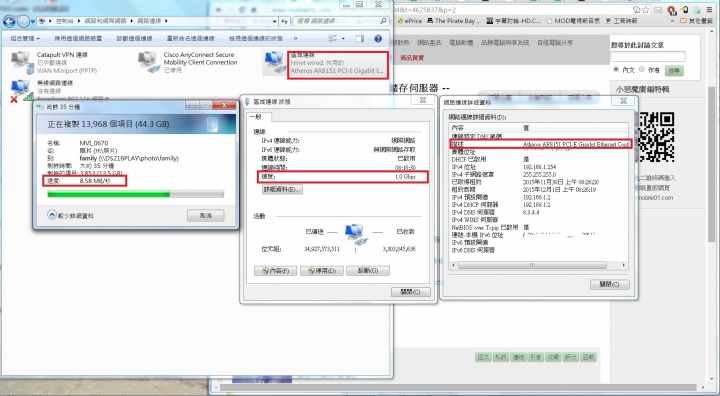Open The Pirate Bay bookmark
This screenshot has width=720, height=396.
pyautogui.click(x=454, y=21)
